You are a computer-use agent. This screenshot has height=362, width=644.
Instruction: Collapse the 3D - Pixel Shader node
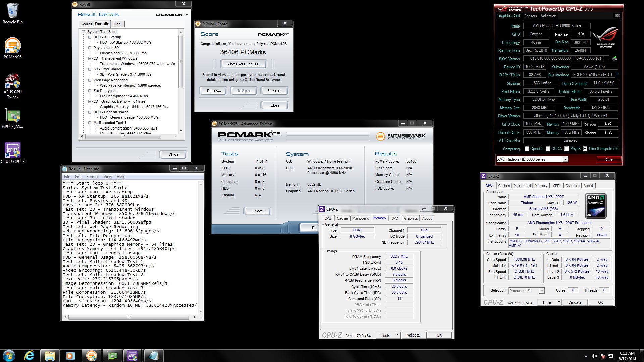pos(90,69)
